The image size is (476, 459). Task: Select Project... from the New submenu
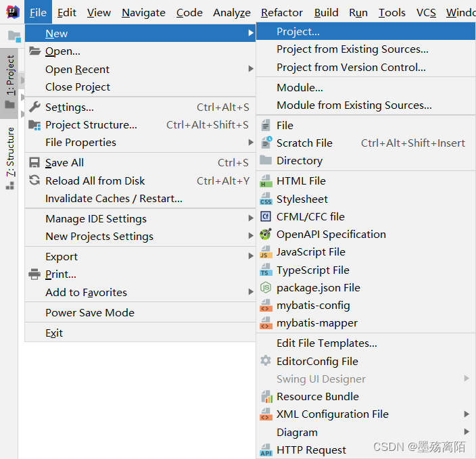click(298, 31)
